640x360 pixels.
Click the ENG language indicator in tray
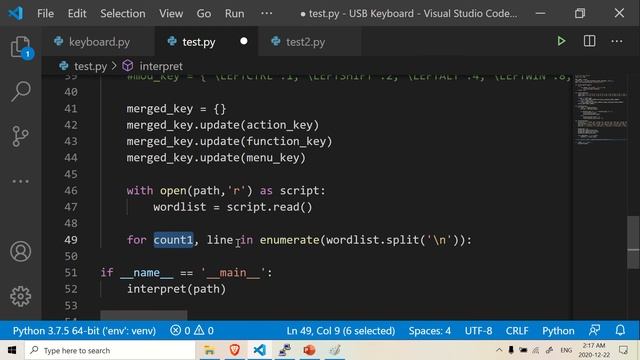tap(566, 350)
